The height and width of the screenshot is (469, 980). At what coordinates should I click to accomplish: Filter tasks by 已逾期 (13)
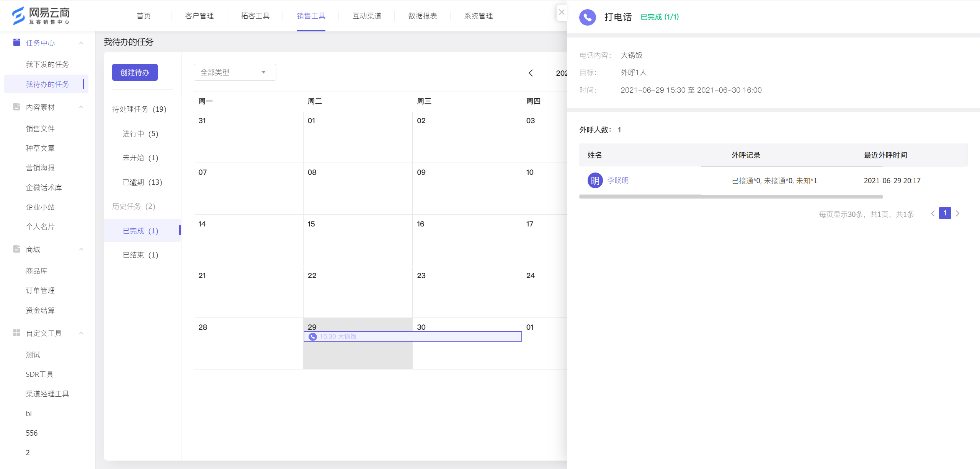142,182
